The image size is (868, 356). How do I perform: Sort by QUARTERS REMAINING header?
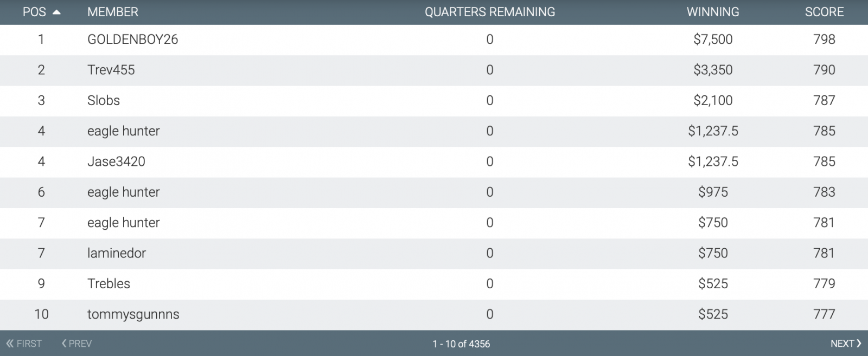490,12
